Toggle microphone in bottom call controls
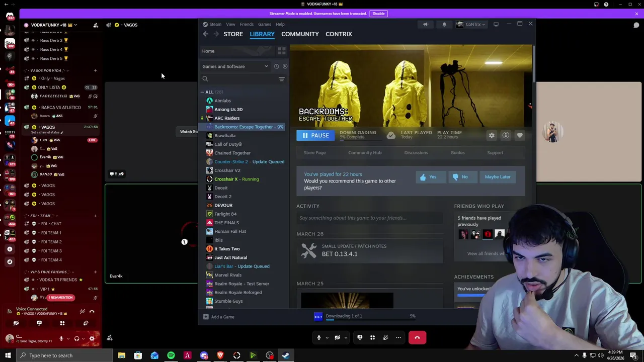 (x=318, y=337)
